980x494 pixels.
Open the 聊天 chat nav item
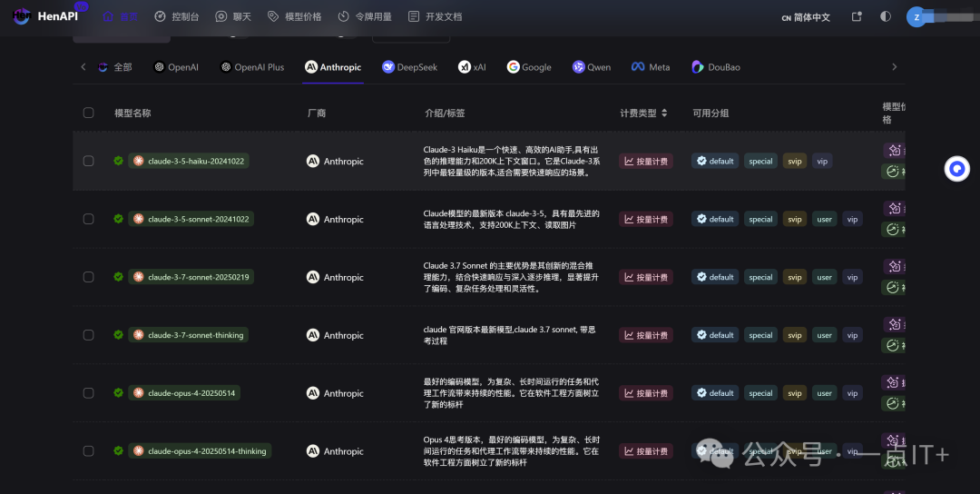click(x=233, y=17)
